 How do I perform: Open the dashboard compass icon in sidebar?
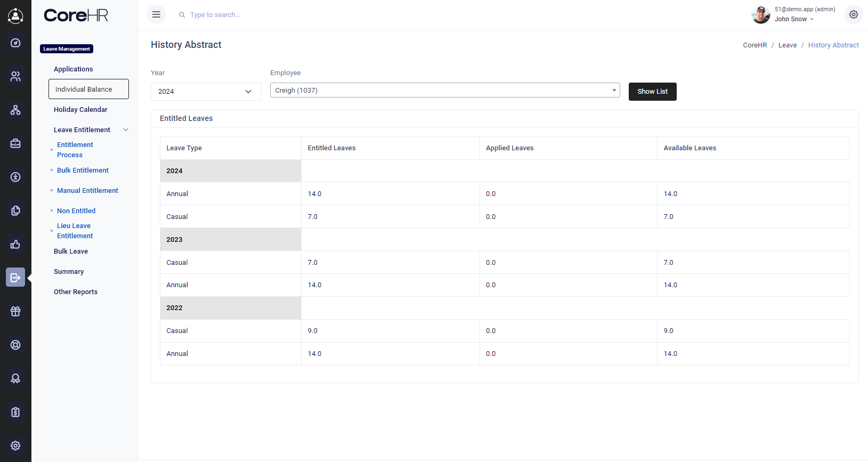point(15,43)
